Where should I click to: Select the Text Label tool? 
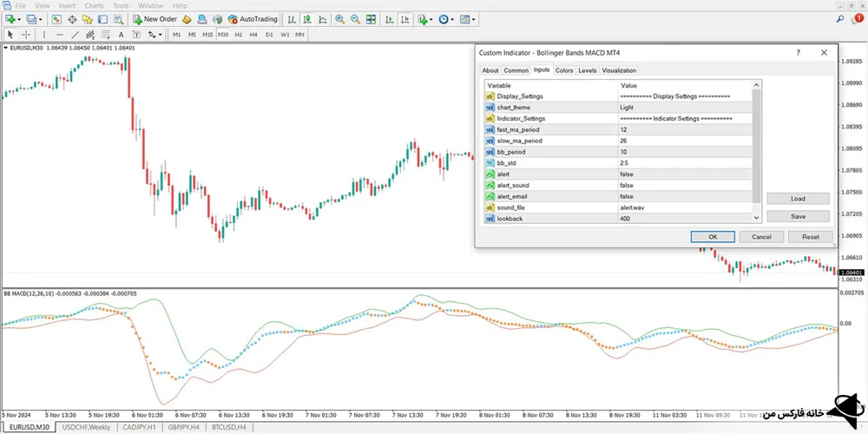[136, 35]
